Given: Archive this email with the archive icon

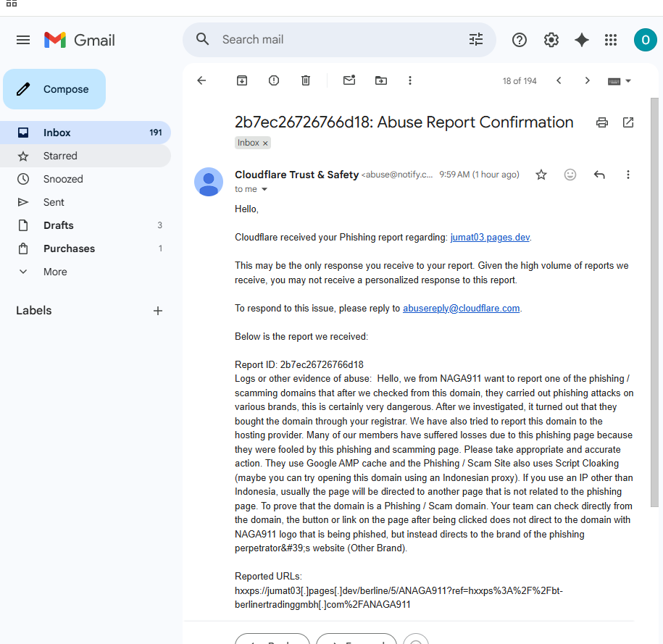Looking at the screenshot, I should point(241,80).
